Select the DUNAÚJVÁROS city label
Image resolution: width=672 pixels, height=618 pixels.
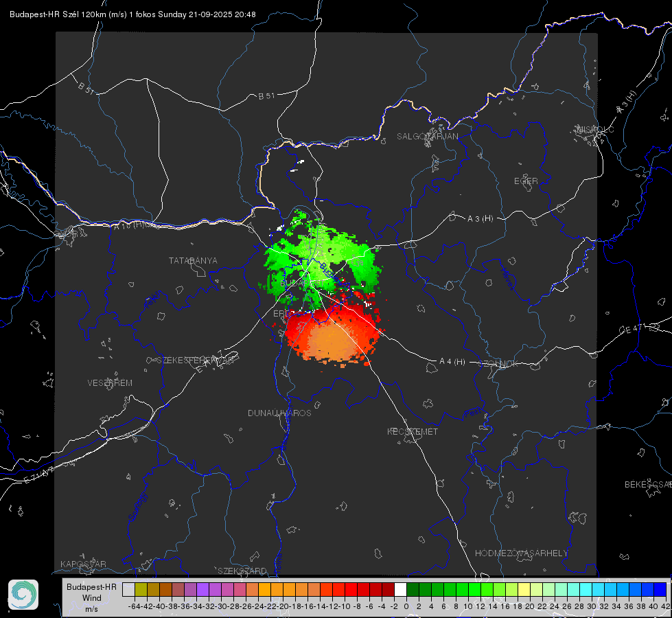[x=279, y=413]
